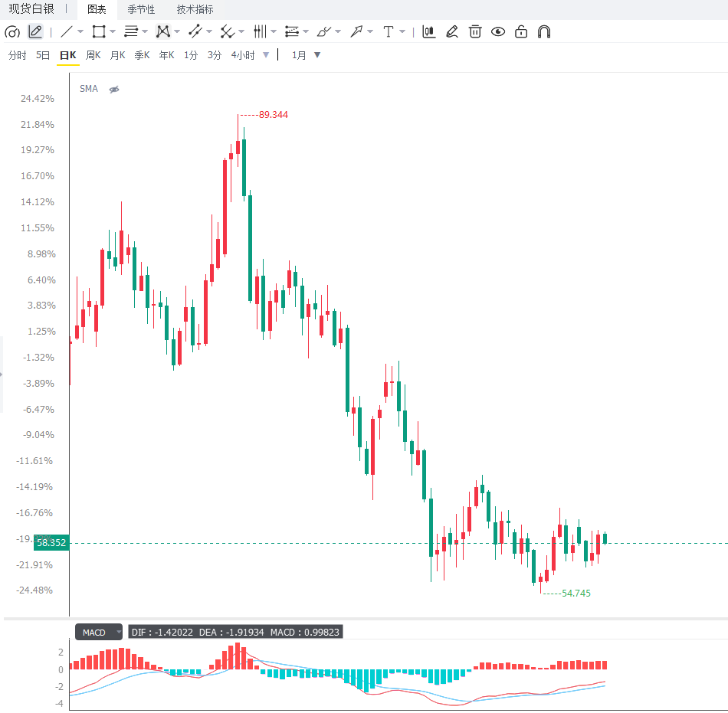The width and height of the screenshot is (728, 713).
Task: Open the 技术指标 tab
Action: click(x=195, y=9)
